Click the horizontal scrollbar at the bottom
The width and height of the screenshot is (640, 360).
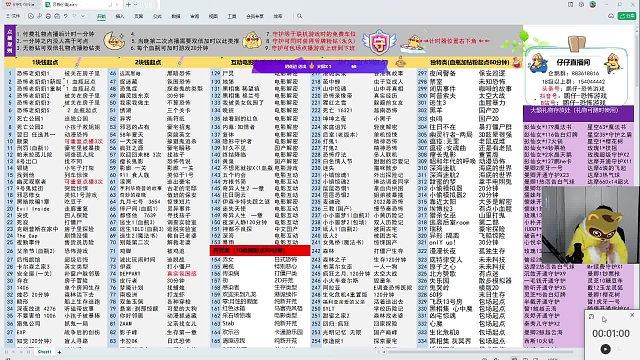(x=482, y=352)
